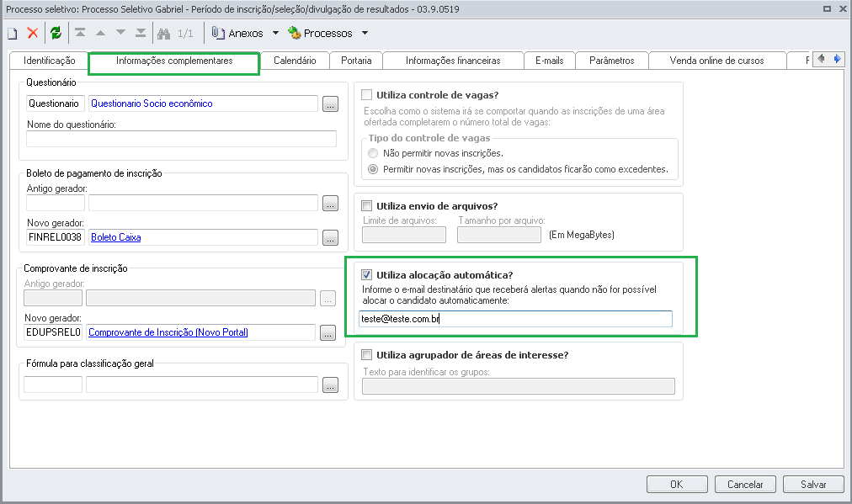Click Fórmula classificação geral code field

[53, 385]
